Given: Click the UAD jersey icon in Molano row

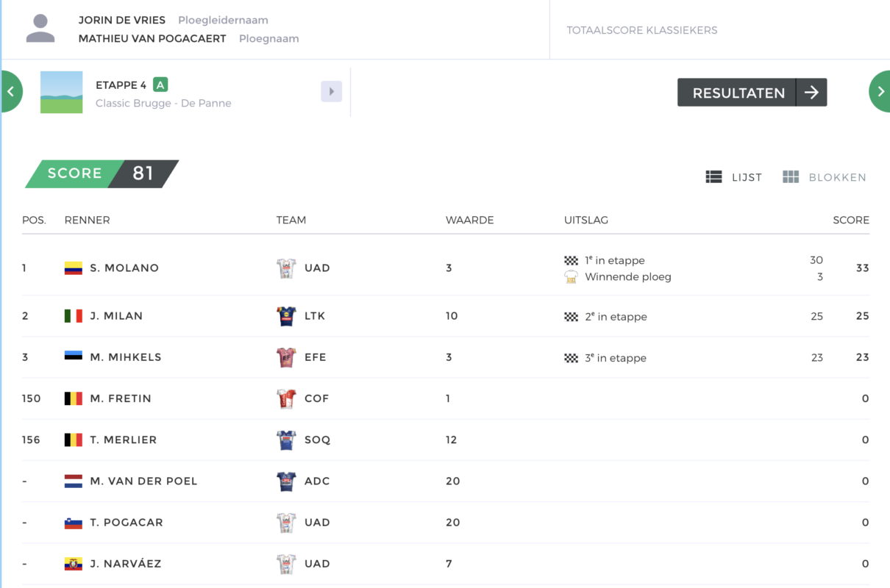Looking at the screenshot, I should tap(286, 268).
